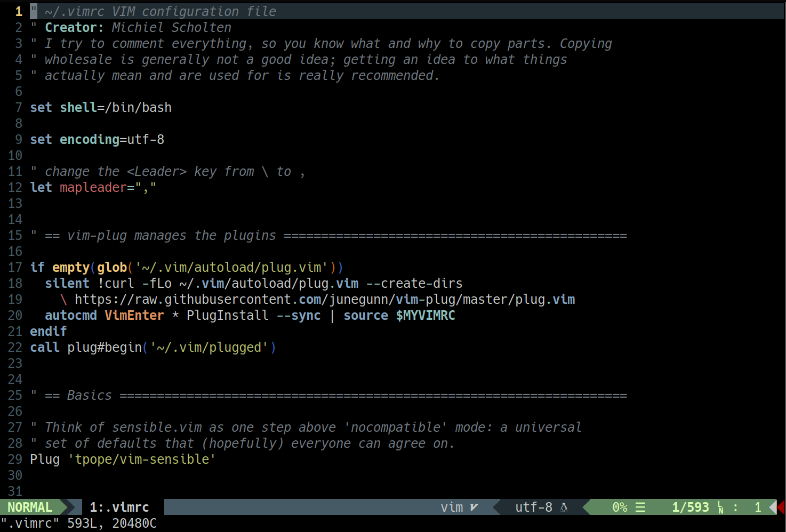This screenshot has width=786, height=532.
Task: Click the '".vimrc" 593L, 20480C' message line
Action: pyautogui.click(x=79, y=523)
